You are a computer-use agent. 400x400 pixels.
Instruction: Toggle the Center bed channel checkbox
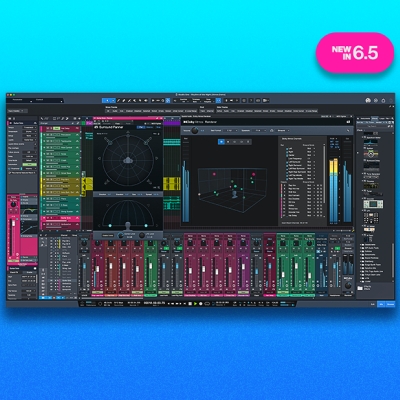287,156
